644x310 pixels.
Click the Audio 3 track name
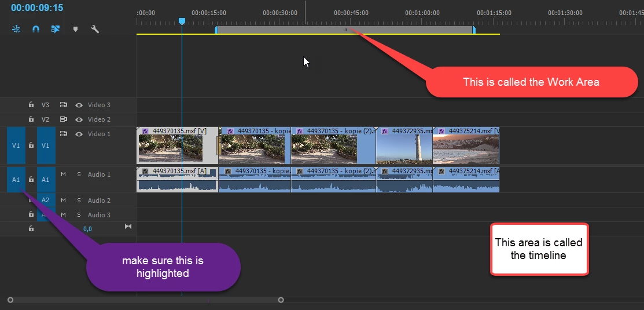99,214
